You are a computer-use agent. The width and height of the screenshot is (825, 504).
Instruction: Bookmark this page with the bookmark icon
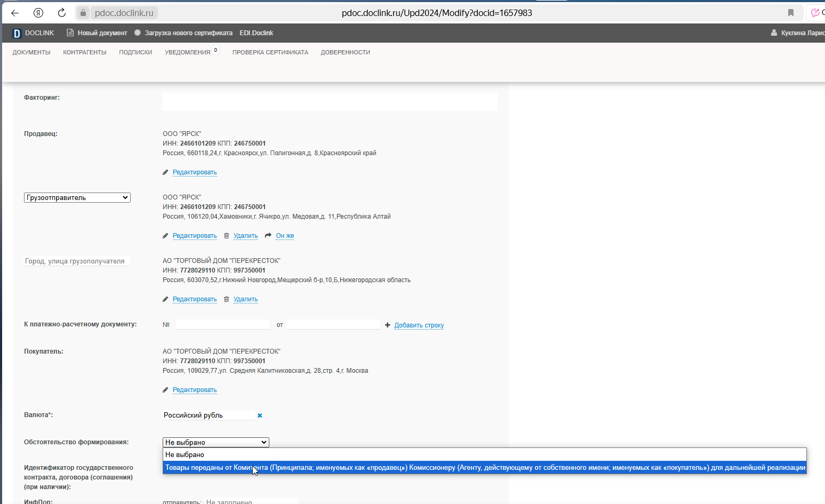[x=791, y=13]
